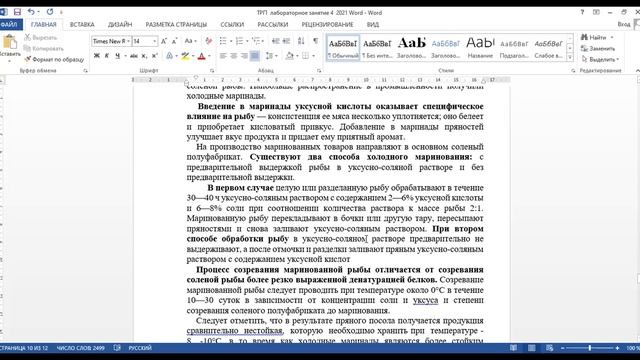The image size is (640, 360).
Task: Apply the Обычный style
Action: click(343, 48)
